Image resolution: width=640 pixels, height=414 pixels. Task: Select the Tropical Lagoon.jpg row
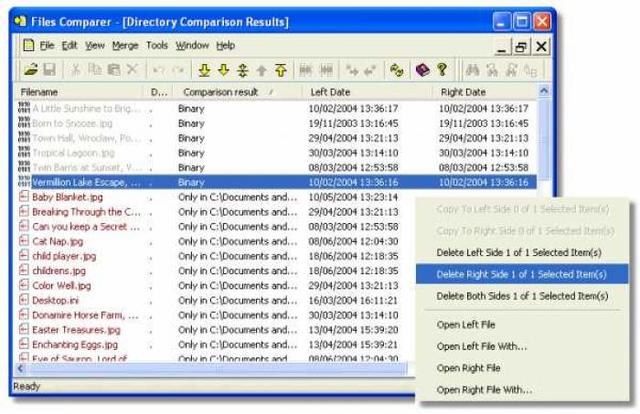(x=277, y=153)
